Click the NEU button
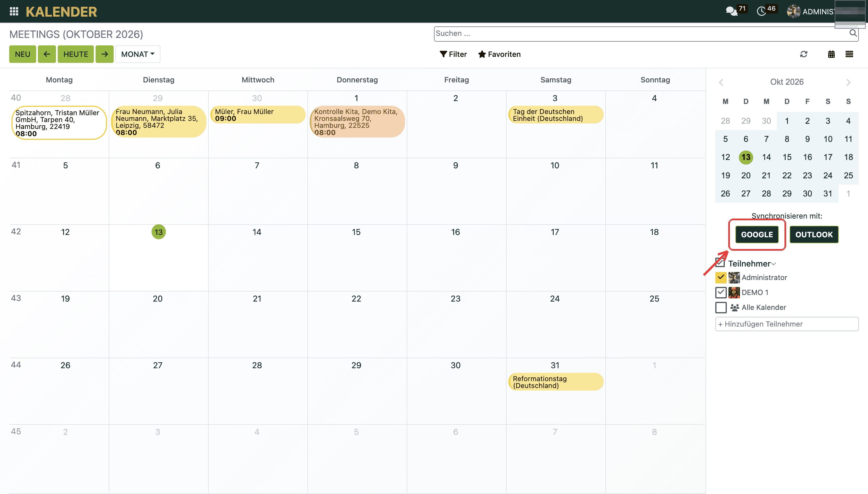Screen dimensions: 868x494 pyautogui.click(x=22, y=54)
